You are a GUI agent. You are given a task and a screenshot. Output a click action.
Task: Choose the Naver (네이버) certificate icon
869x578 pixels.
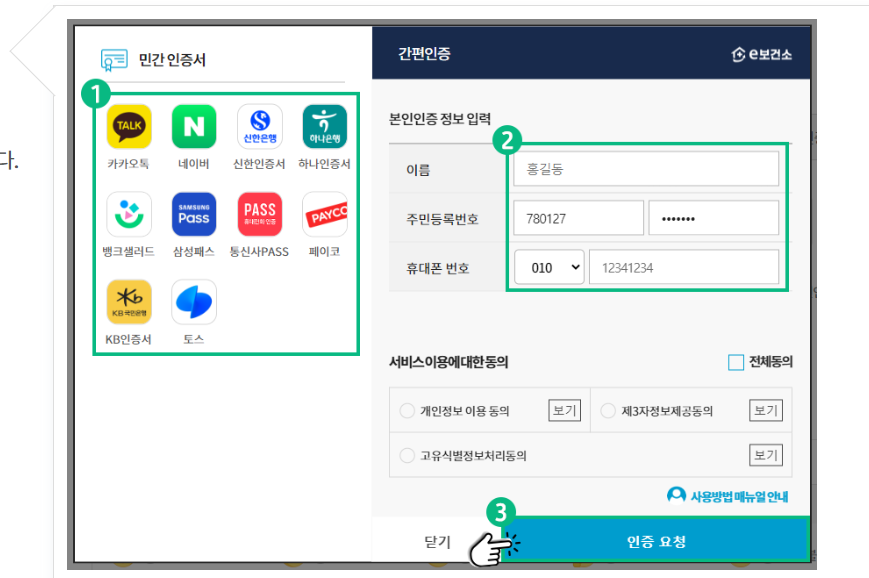[193, 126]
